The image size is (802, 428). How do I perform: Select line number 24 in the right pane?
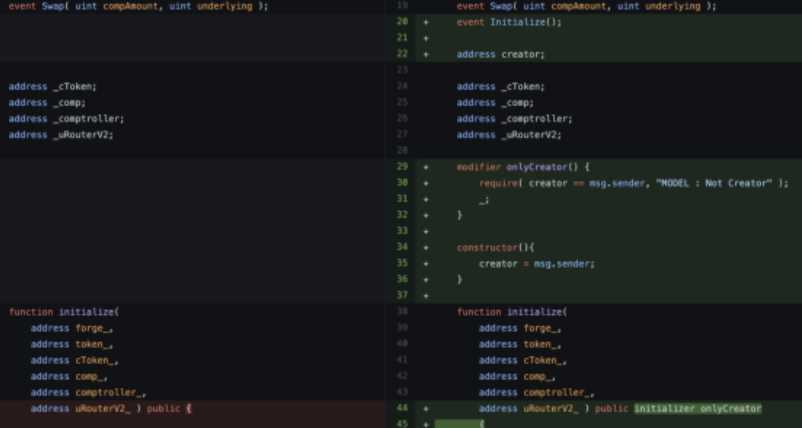point(402,87)
